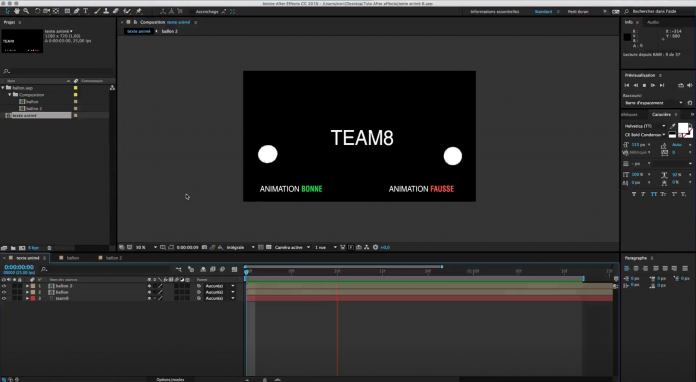Image resolution: width=696 pixels, height=382 pixels.
Task: Switch to the Petit écran workspace
Action: [578, 12]
